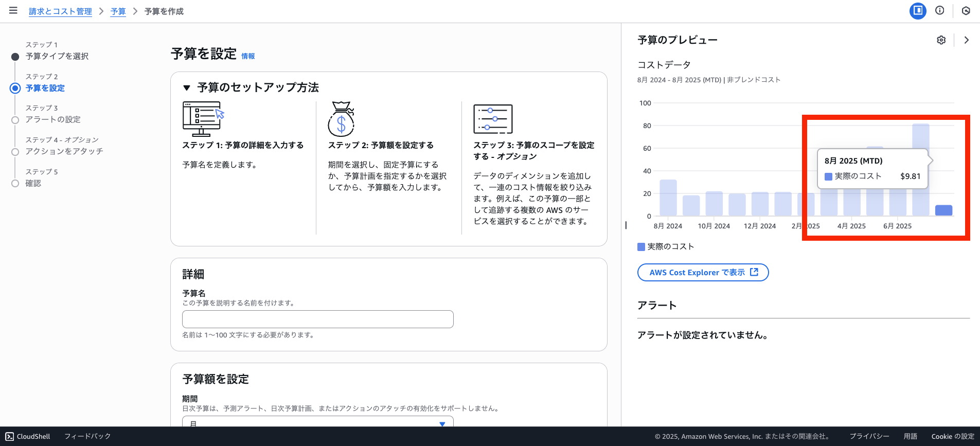Screen dimensions: 980x446
Task: Click the Step 1 details illustration
Action: pos(204,119)
